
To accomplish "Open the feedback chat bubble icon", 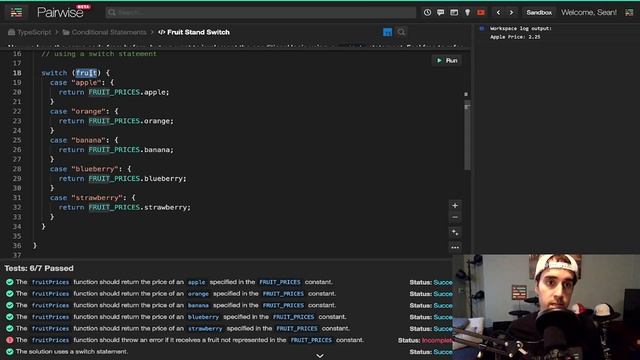I will (440, 13).
